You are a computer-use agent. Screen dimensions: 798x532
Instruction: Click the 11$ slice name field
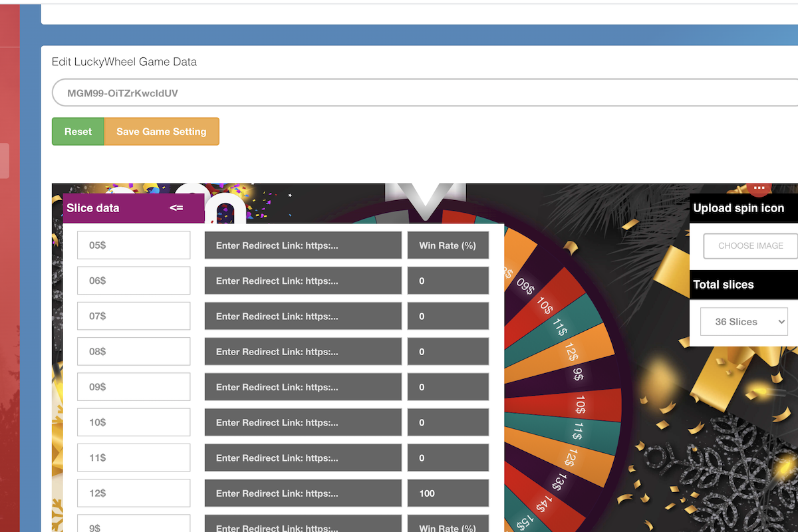(x=134, y=458)
